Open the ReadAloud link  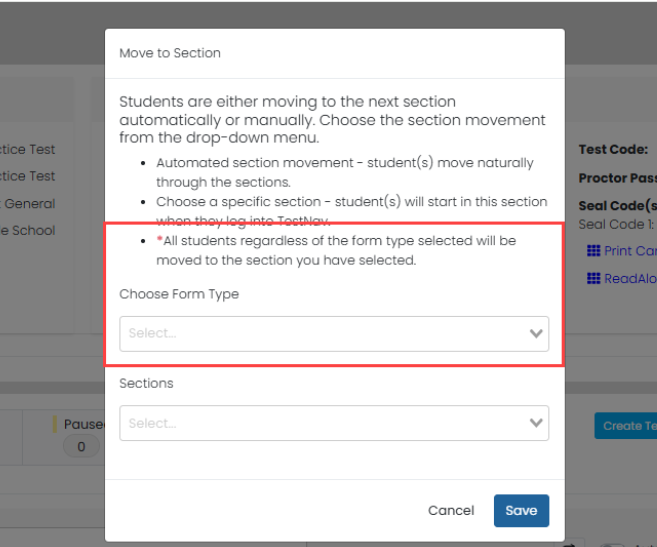(x=630, y=278)
